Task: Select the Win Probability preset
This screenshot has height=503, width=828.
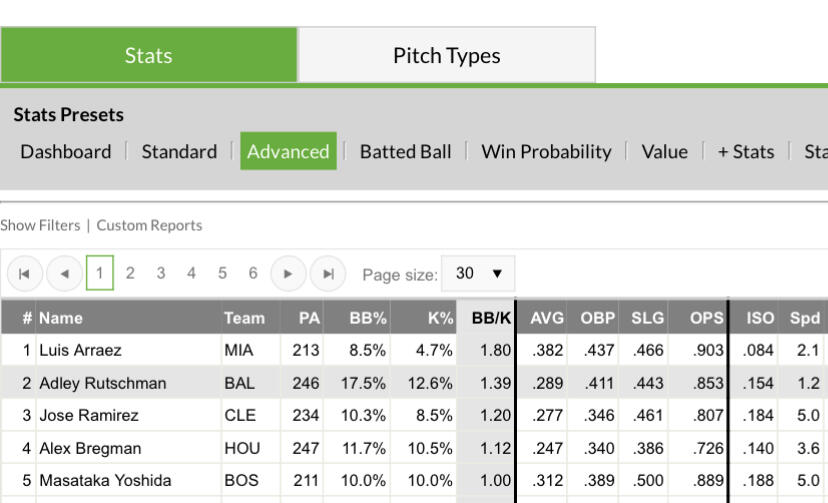Action: pyautogui.click(x=546, y=152)
